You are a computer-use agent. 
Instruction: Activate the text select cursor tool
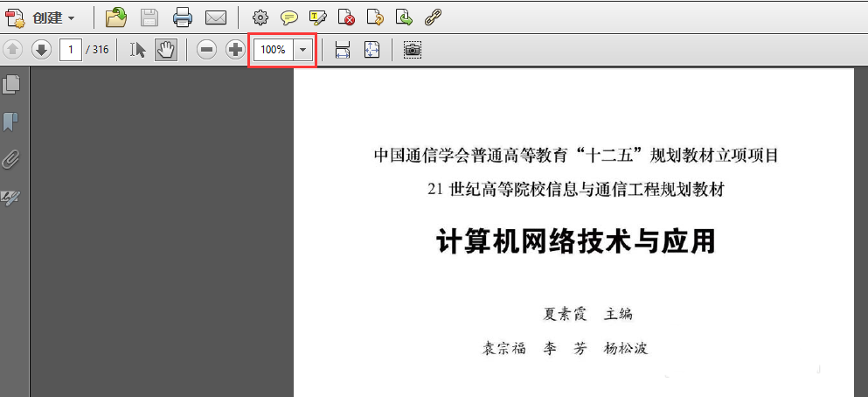coord(138,50)
